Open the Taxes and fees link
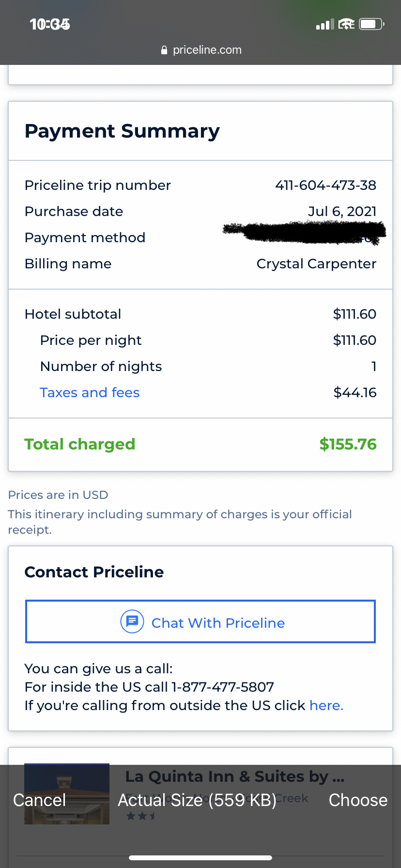This screenshot has height=868, width=401. point(90,392)
